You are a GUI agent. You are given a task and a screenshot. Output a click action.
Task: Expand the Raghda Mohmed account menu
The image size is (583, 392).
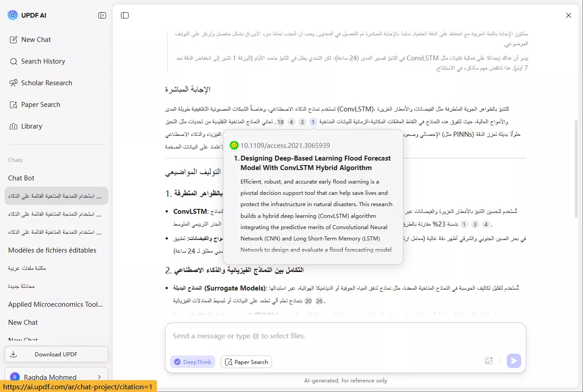[x=56, y=377]
